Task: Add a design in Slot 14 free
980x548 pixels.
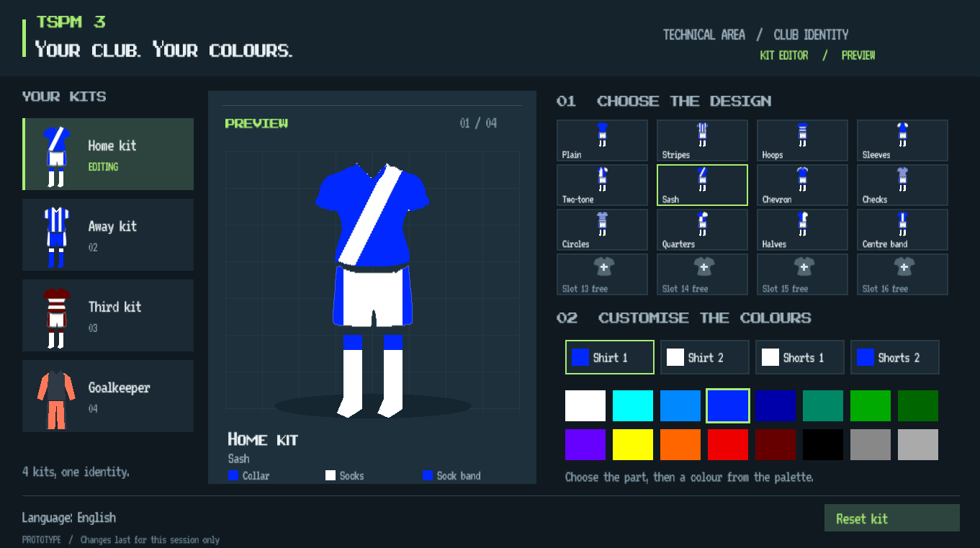Action: pos(702,274)
